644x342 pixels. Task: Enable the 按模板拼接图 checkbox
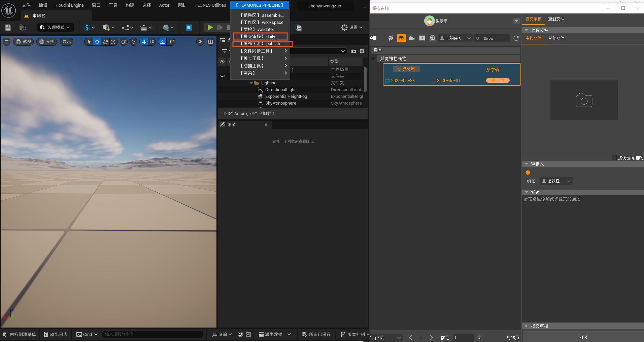pos(614,158)
